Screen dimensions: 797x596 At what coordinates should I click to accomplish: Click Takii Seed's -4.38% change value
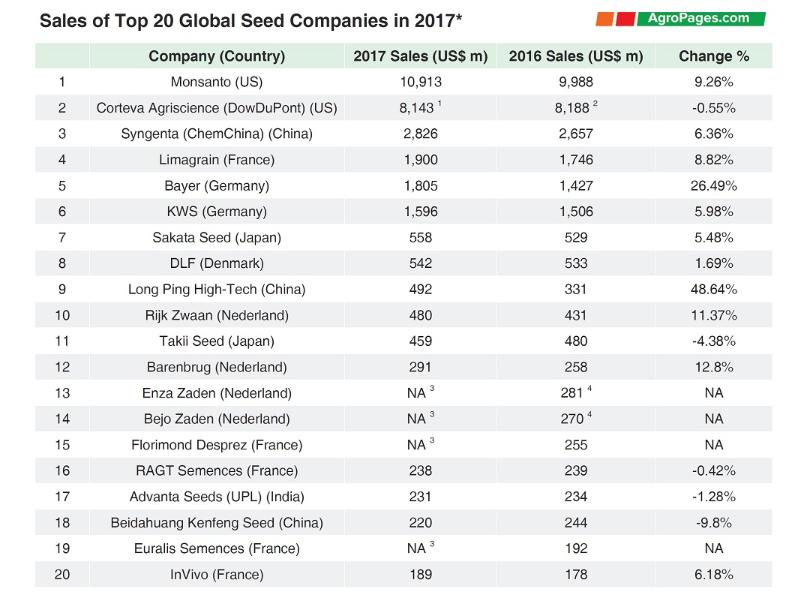click(x=714, y=341)
